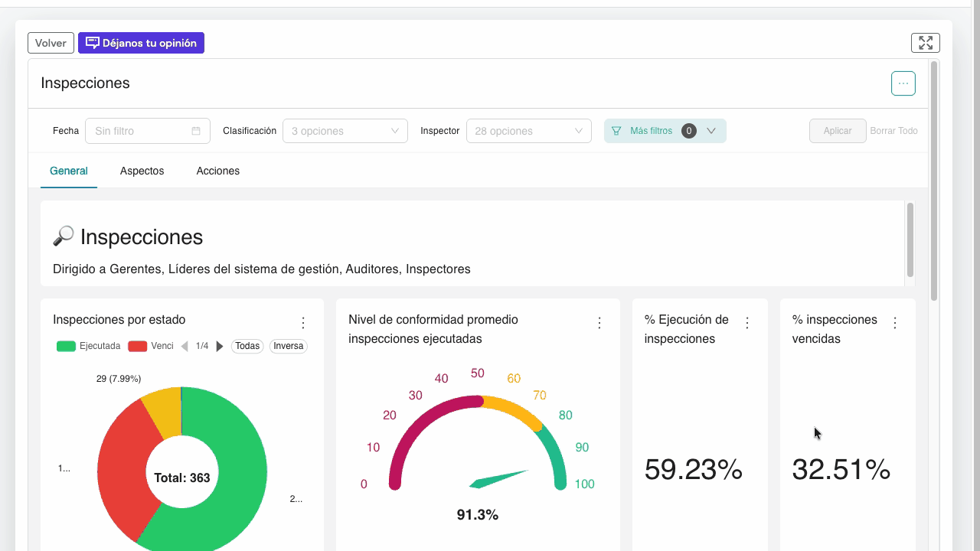Open the Clasificación dropdown
This screenshot has width=980, height=551.
pyautogui.click(x=345, y=131)
